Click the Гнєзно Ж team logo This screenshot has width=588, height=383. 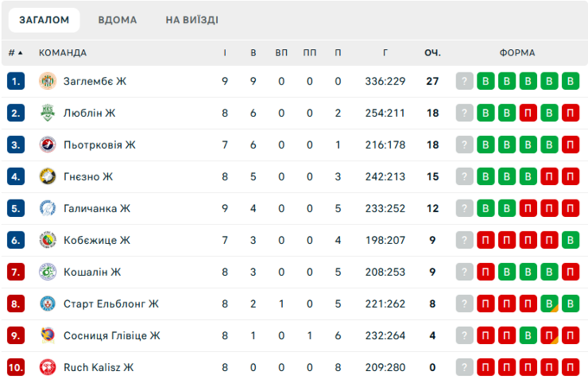tap(47, 176)
